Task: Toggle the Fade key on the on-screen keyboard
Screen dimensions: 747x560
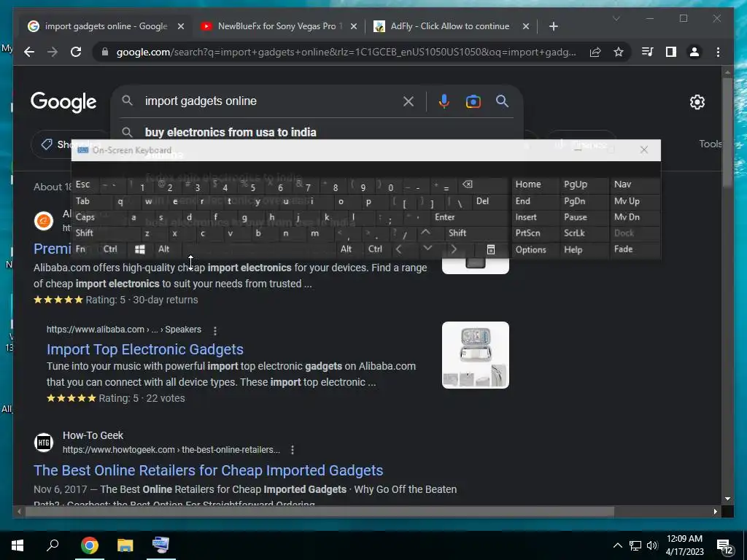Action: [623, 249]
